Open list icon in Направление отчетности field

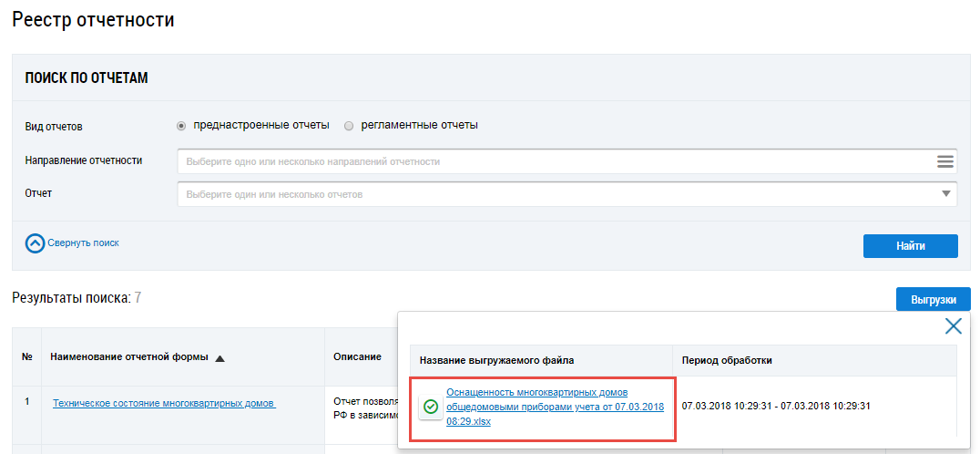[944, 161]
